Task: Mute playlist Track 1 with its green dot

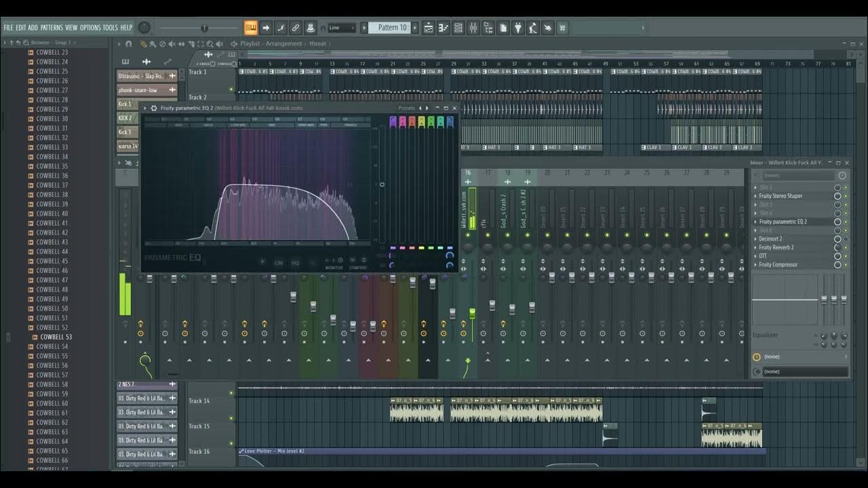Action: pyautogui.click(x=231, y=89)
